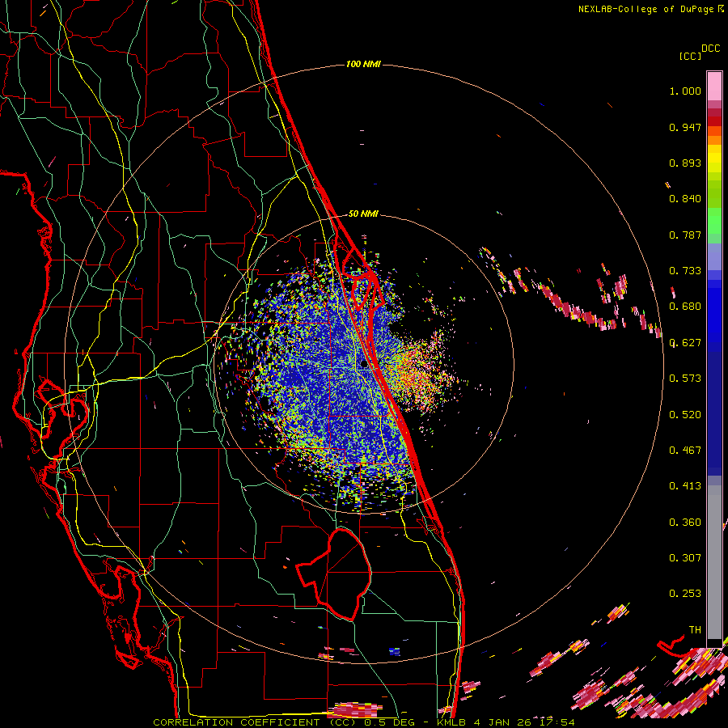
Task: Select the 0.360 legend value
Action: 685,523
